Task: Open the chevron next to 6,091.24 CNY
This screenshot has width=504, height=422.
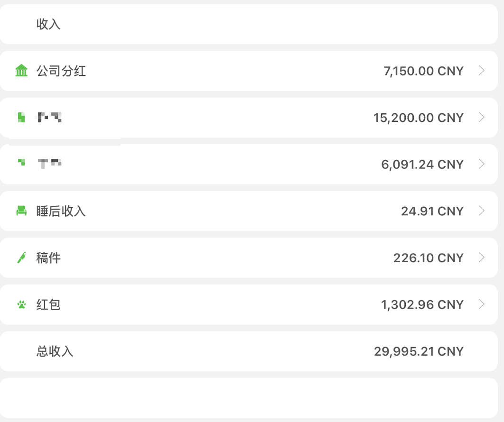Action: coord(482,165)
